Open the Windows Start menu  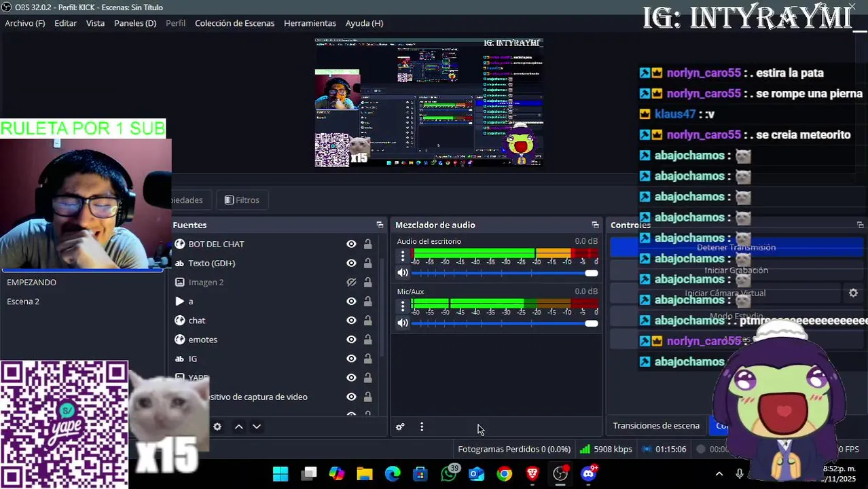(281, 473)
